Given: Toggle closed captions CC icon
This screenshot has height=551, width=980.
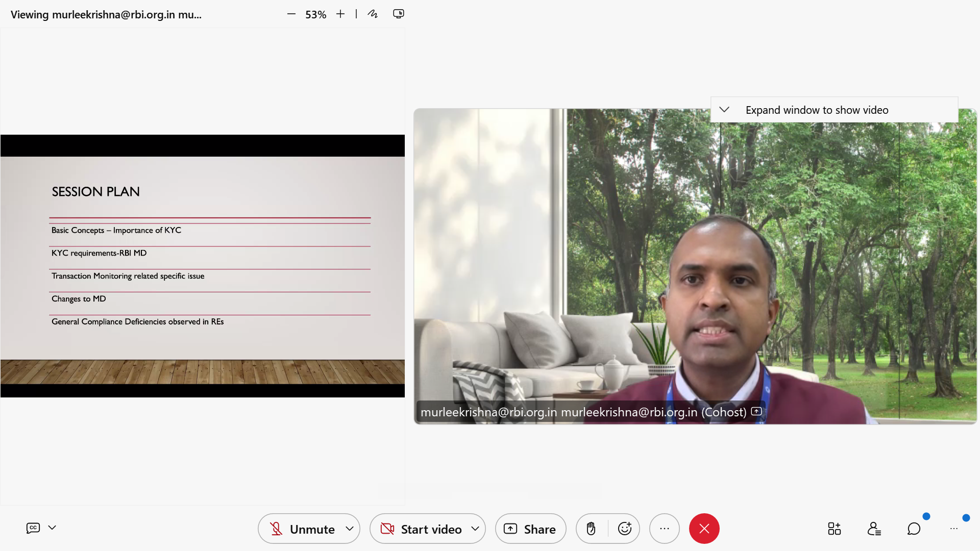Looking at the screenshot, I should pyautogui.click(x=33, y=528).
